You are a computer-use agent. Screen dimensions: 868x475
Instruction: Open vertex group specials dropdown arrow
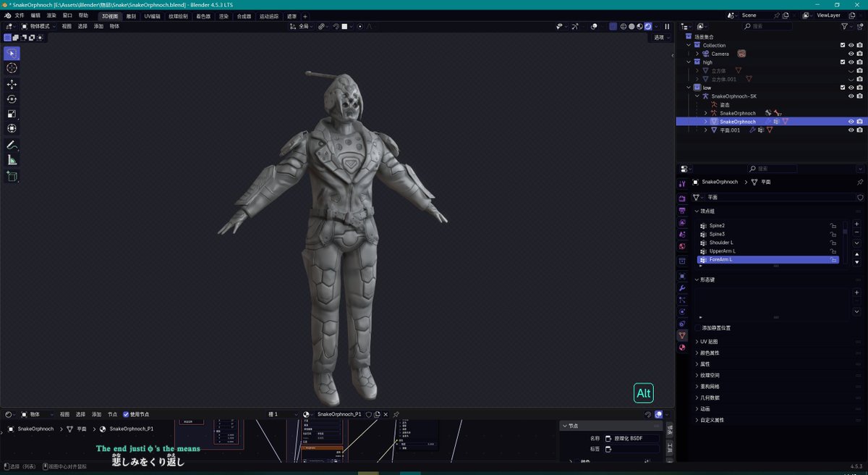point(856,243)
